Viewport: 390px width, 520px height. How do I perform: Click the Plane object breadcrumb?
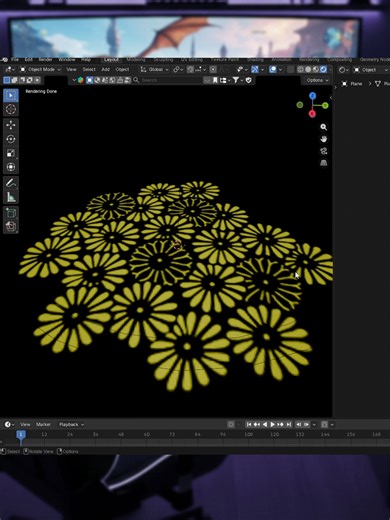pyautogui.click(x=352, y=84)
